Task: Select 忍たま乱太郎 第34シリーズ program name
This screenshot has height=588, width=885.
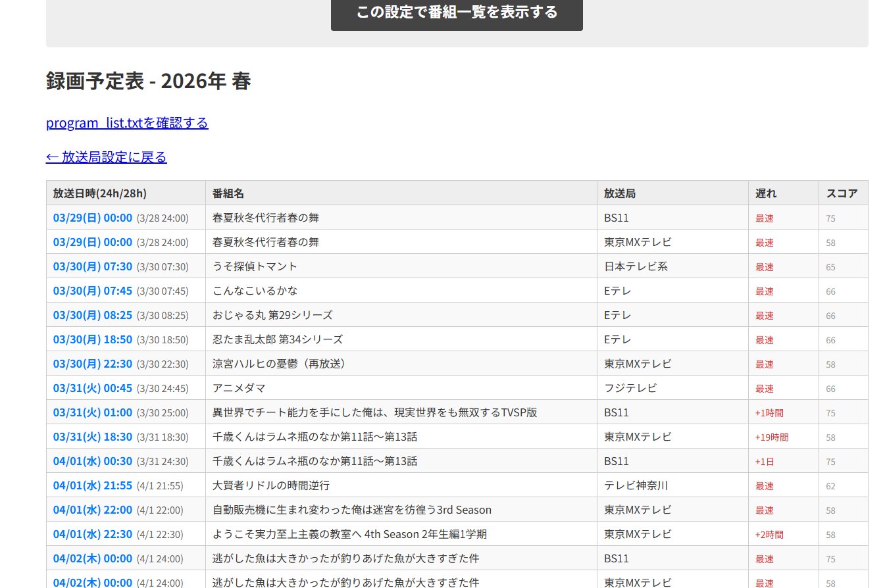Action: tap(278, 339)
